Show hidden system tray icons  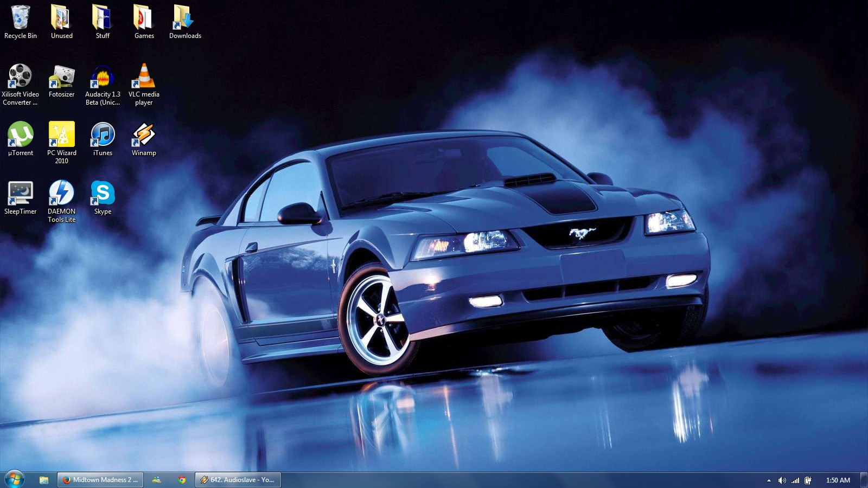click(769, 480)
